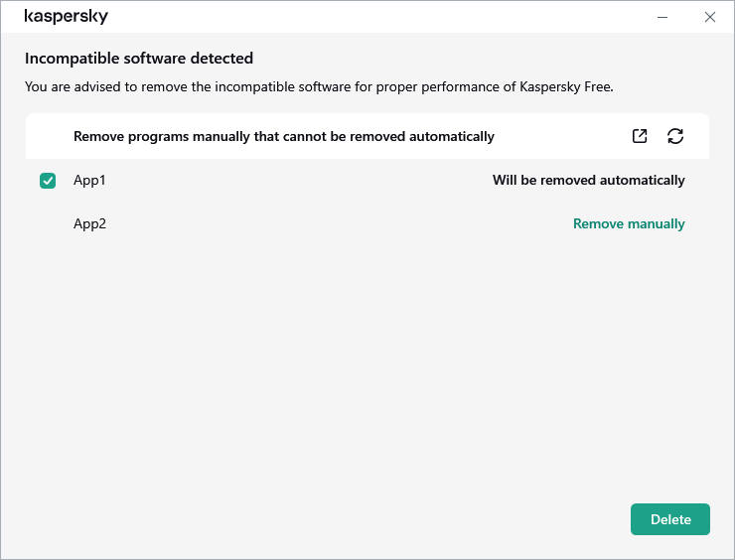Click the 'Remove manually' link for App2
Screen dimensions: 735x560
pyautogui.click(x=629, y=223)
